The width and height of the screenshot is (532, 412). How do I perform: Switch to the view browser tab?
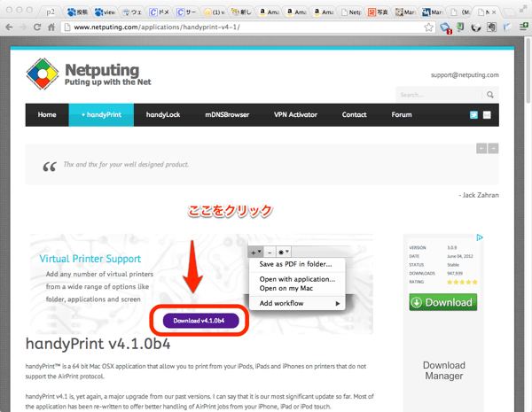tap(105, 12)
